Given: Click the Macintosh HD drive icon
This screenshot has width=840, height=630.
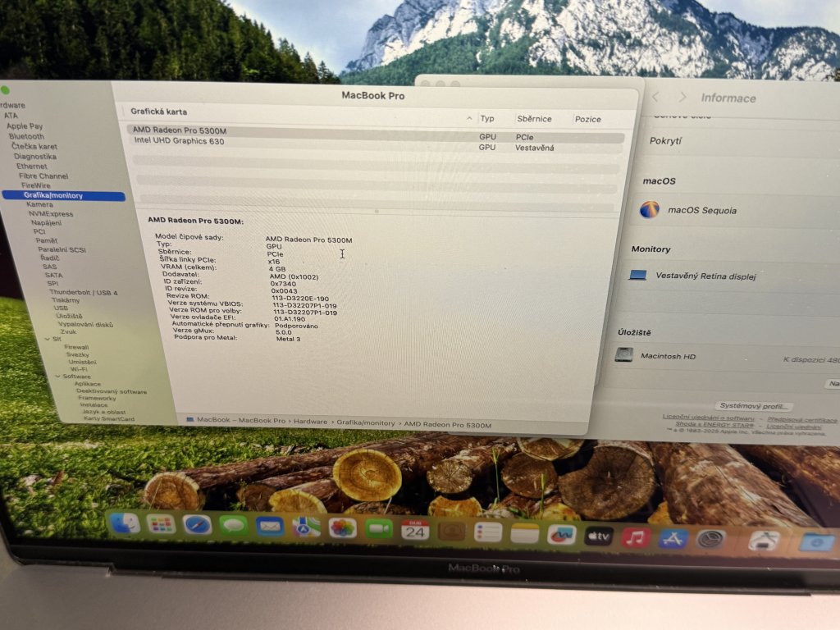Looking at the screenshot, I should 624,354.
